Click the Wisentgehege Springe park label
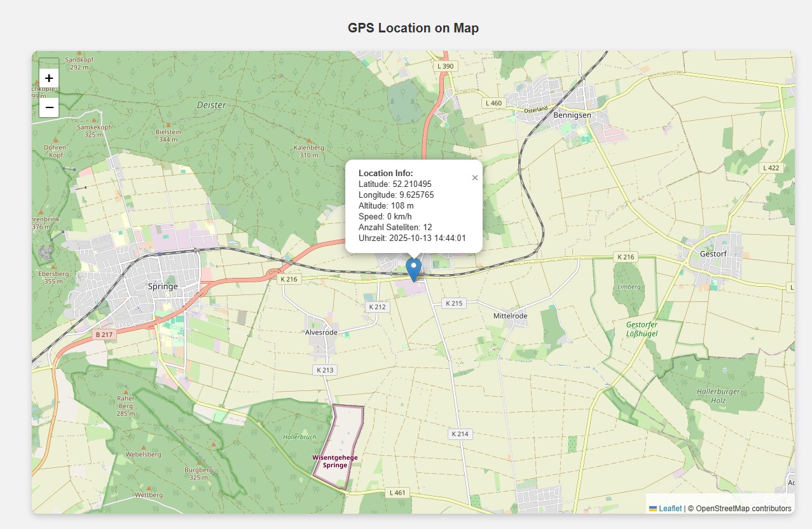This screenshot has height=529, width=812. (335, 461)
